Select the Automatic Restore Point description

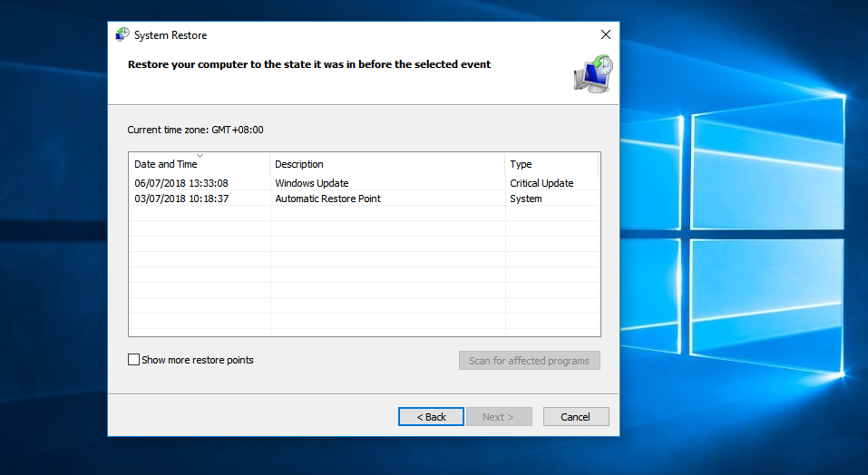327,199
